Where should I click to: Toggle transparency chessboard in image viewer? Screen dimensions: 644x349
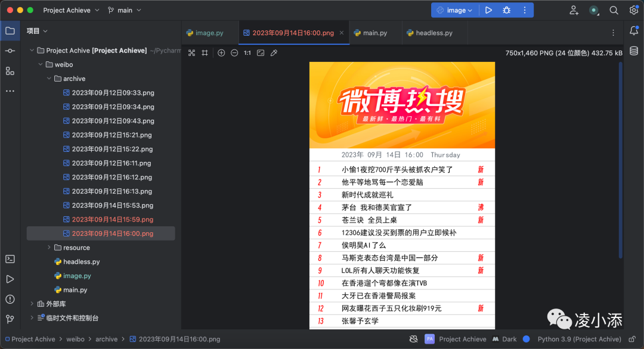pyautogui.click(x=191, y=53)
